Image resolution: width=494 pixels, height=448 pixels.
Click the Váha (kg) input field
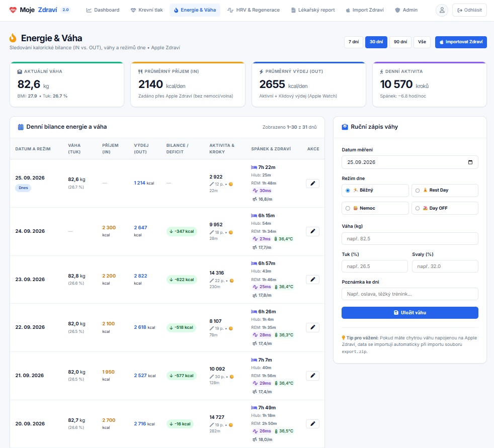(410, 239)
